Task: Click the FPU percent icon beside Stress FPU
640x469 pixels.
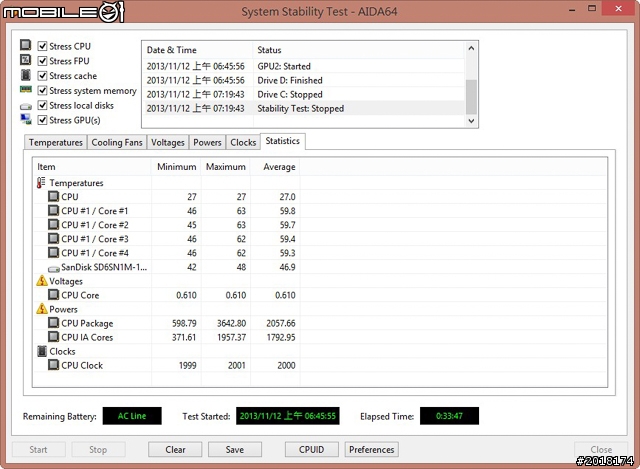Action: click(x=26, y=60)
